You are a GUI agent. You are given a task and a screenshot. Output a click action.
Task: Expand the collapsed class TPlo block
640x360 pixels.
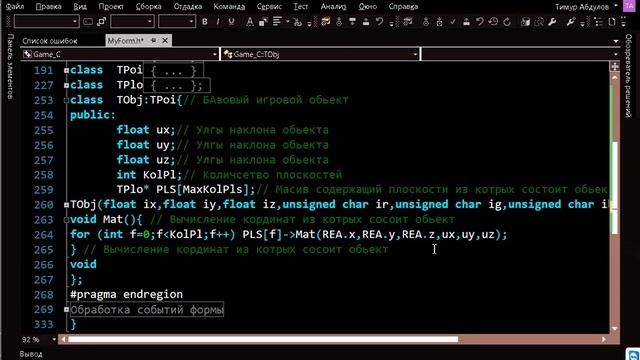[66, 85]
